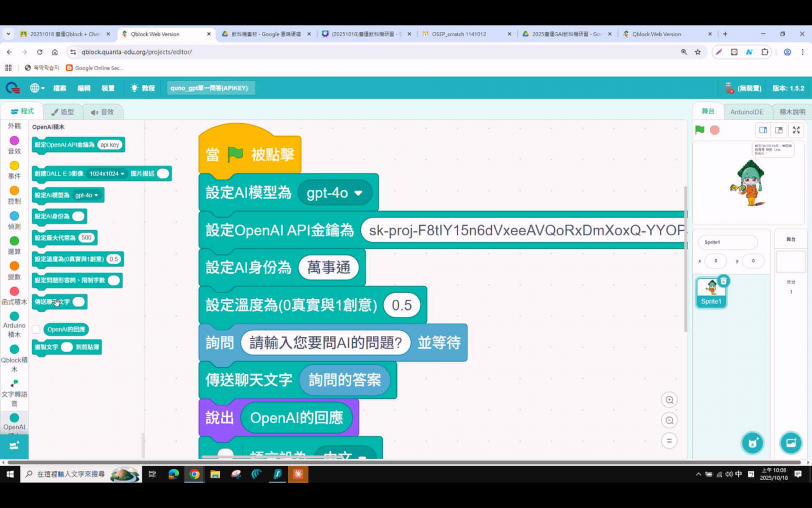Viewport: 812px width, 508px height.
Task: Expand the gpt-4o model dropdown in script
Action: click(x=358, y=193)
